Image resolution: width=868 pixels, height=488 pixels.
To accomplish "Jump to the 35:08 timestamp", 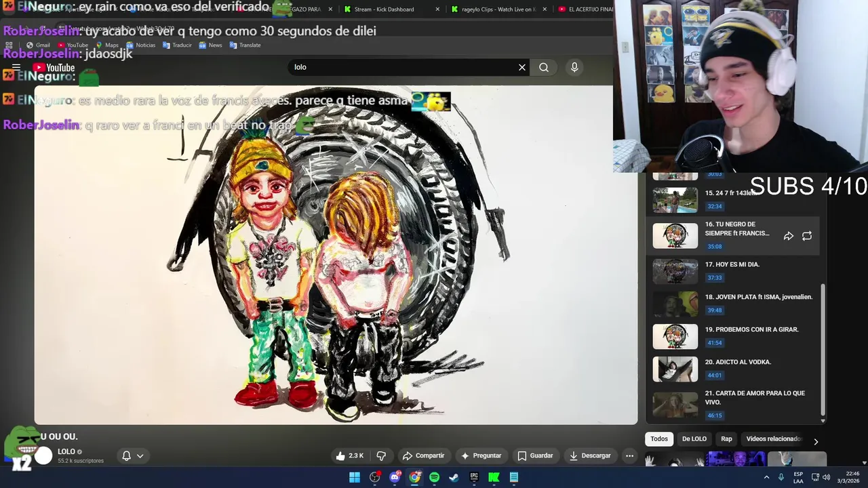I will (x=715, y=247).
